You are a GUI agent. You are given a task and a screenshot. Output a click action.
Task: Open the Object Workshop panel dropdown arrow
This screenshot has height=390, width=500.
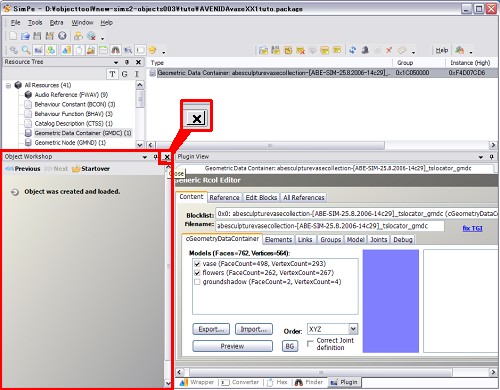[145, 157]
